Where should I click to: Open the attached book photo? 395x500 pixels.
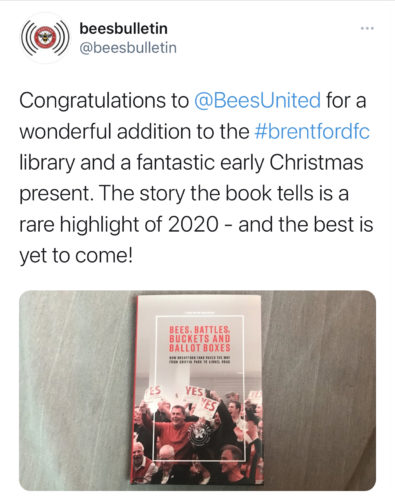tap(197, 391)
